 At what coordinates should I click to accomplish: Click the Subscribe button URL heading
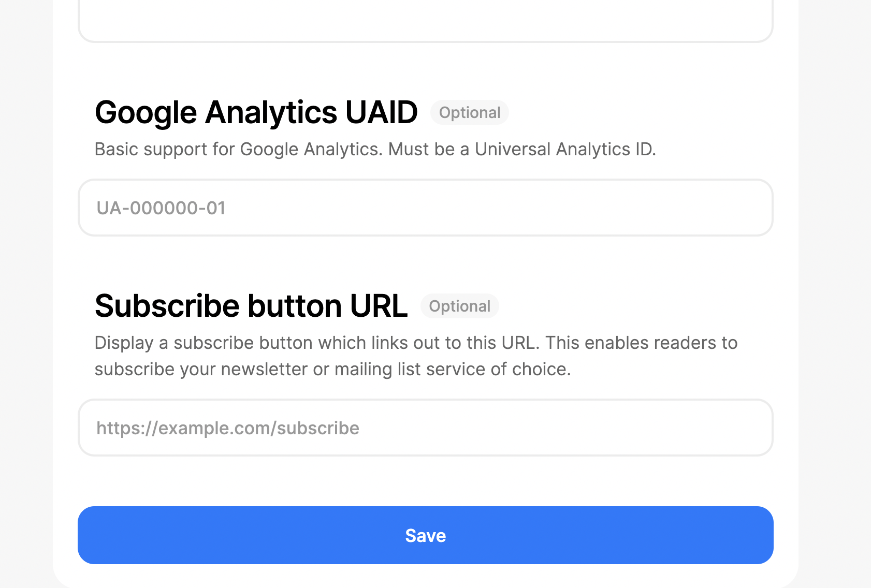(251, 306)
